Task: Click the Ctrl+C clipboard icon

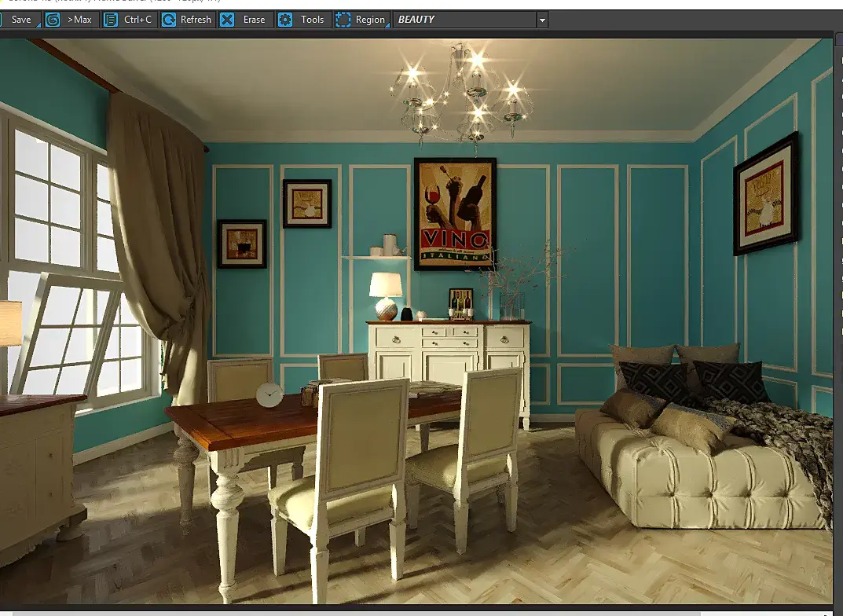Action: (111, 20)
